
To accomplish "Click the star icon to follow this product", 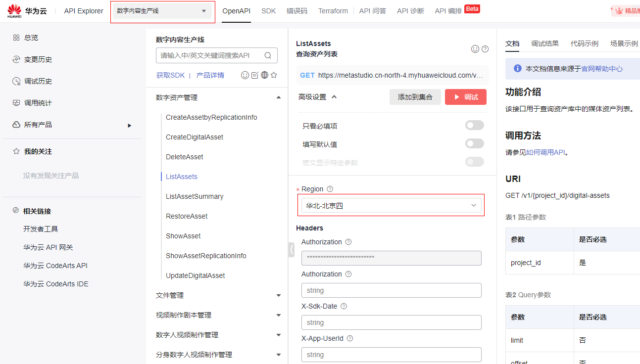I will (x=274, y=75).
